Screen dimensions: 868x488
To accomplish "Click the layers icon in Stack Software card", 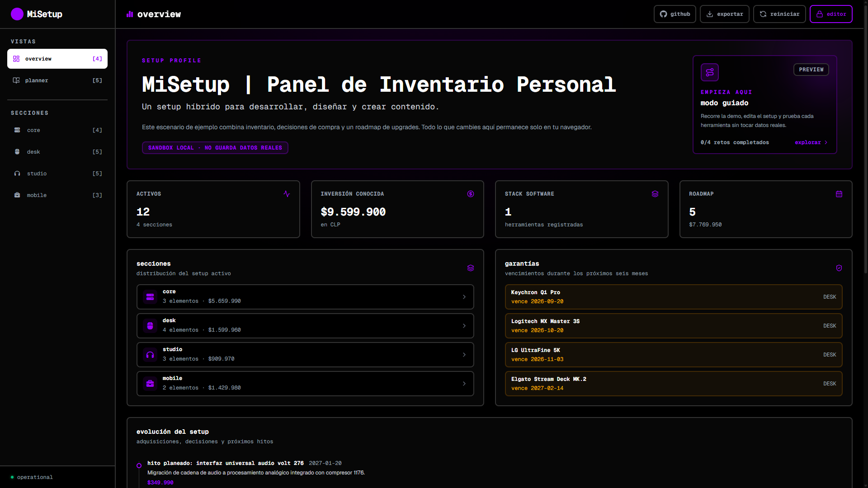I will tap(655, 194).
